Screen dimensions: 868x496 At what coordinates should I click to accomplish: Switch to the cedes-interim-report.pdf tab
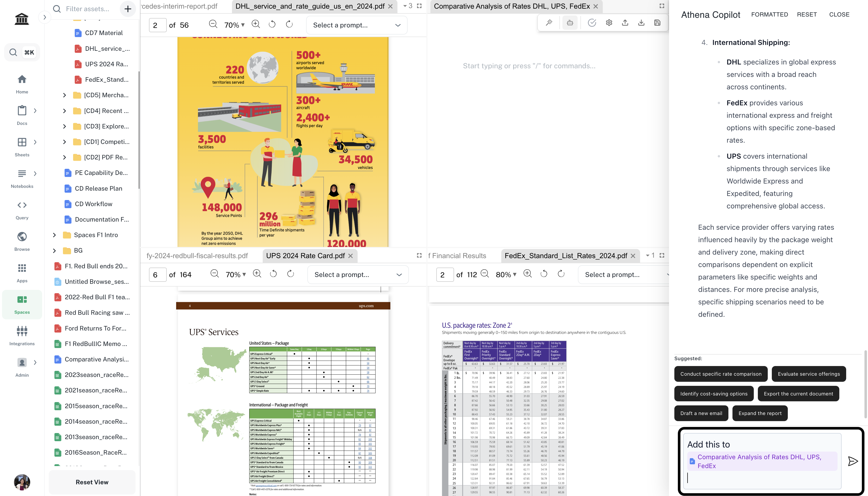(x=179, y=6)
